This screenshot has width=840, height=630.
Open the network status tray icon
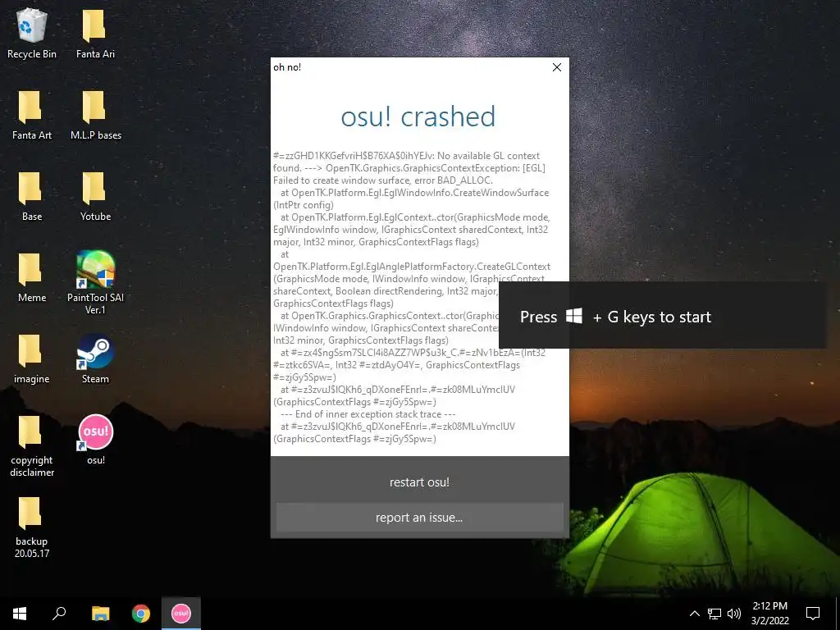(714, 614)
